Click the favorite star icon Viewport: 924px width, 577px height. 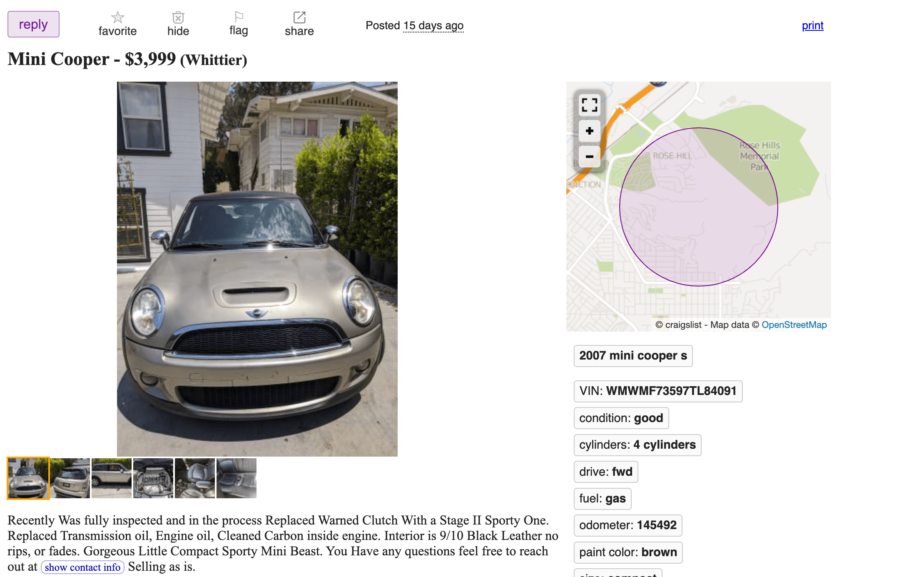(117, 17)
